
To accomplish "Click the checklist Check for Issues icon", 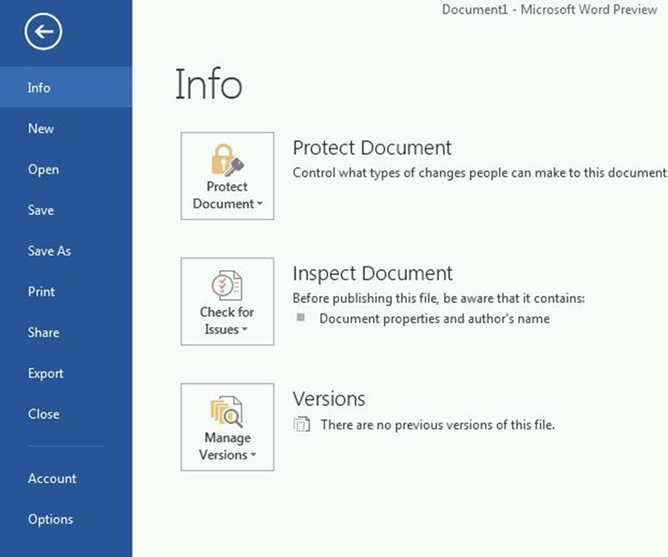I will [227, 285].
